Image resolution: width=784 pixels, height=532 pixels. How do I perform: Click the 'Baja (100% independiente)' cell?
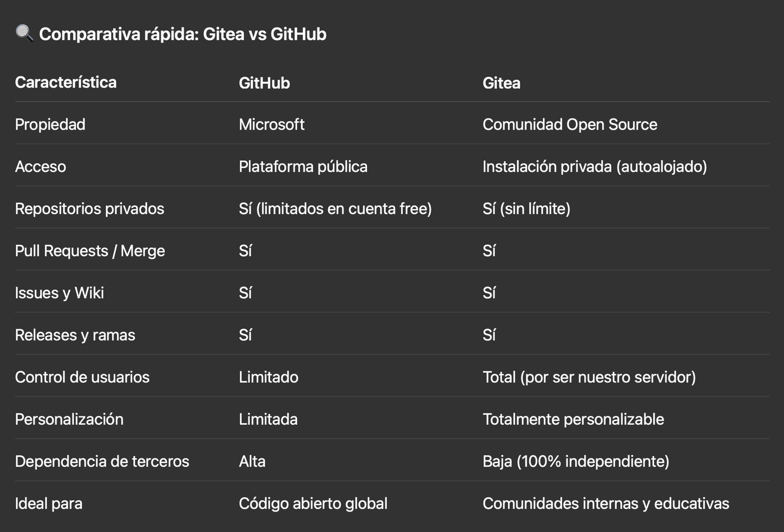pyautogui.click(x=576, y=461)
